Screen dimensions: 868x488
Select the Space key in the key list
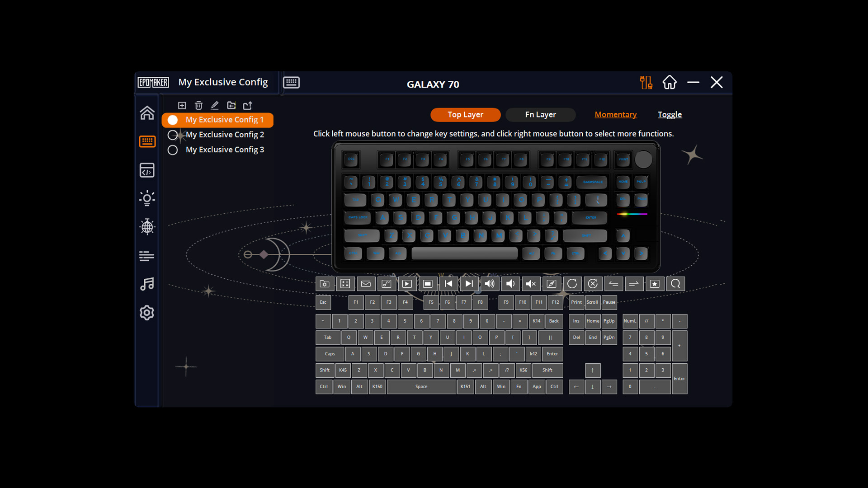click(x=421, y=387)
